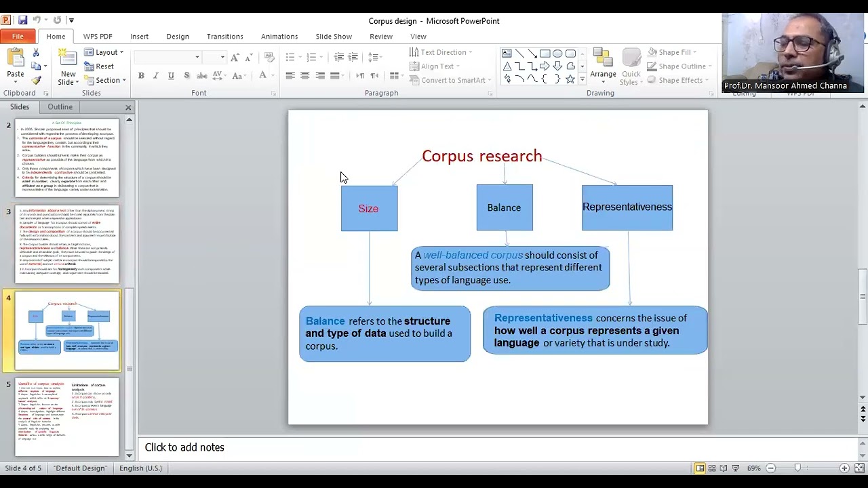
Task: Switch to Slide Sorter view icon
Action: 712,468
